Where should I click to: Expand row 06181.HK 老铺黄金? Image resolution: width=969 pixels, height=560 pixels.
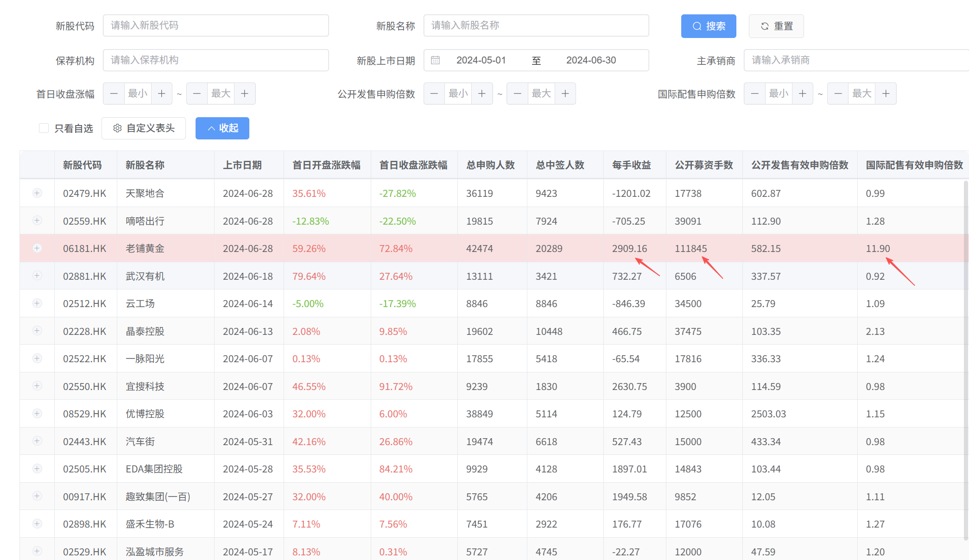point(37,248)
